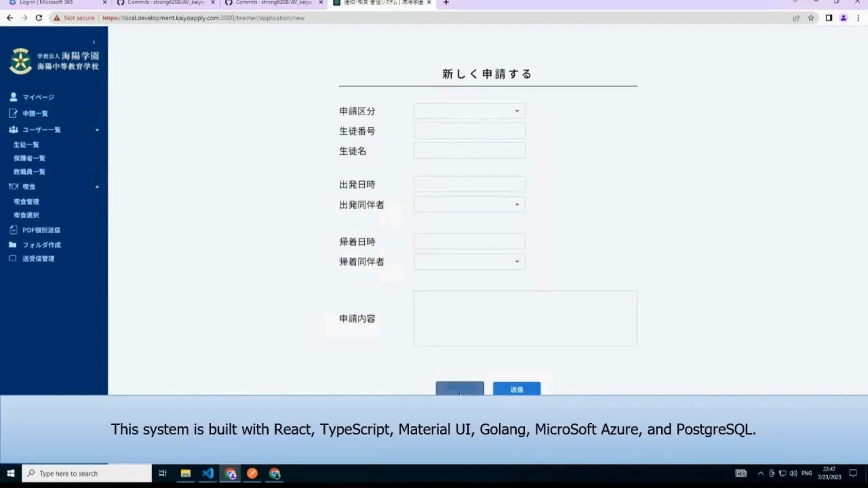
Task: Open the taskbar clock and date
Action: click(830, 473)
